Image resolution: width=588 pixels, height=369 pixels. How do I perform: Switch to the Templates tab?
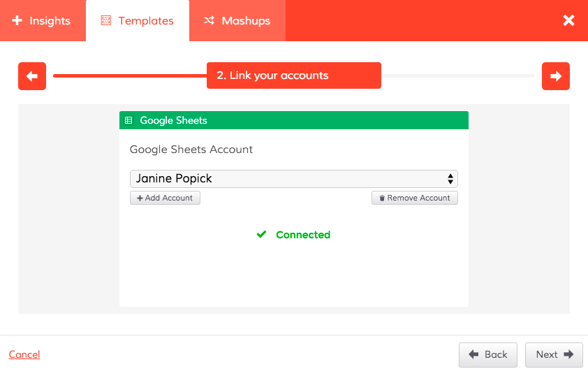pyautogui.click(x=137, y=21)
